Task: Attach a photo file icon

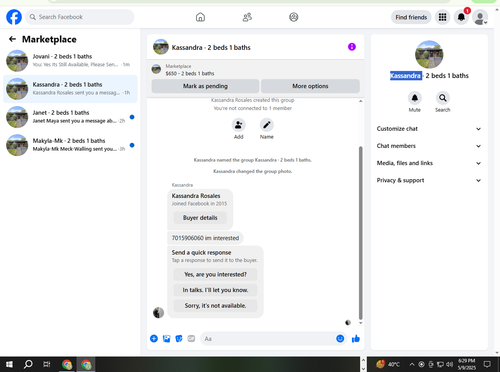Action: pos(166,339)
